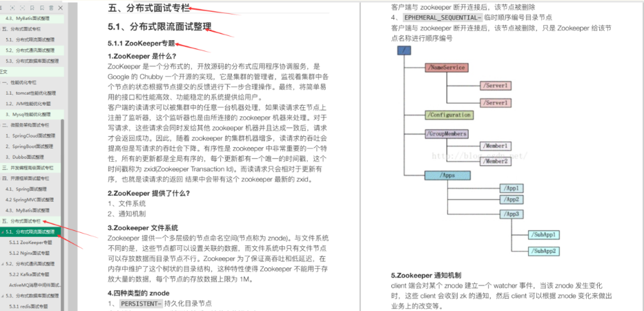Click the list line 1、文件系统
644x311 pixels.
(126, 204)
